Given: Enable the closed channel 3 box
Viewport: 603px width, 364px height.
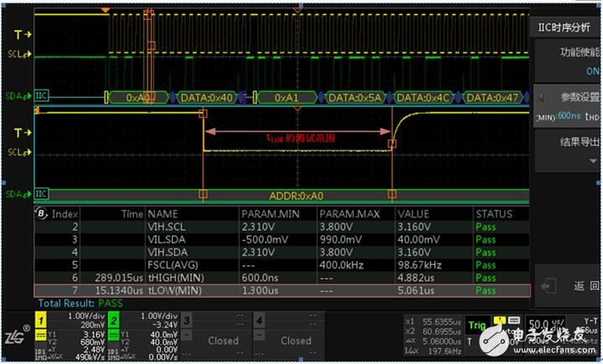Looking at the screenshot, I should click(223, 341).
